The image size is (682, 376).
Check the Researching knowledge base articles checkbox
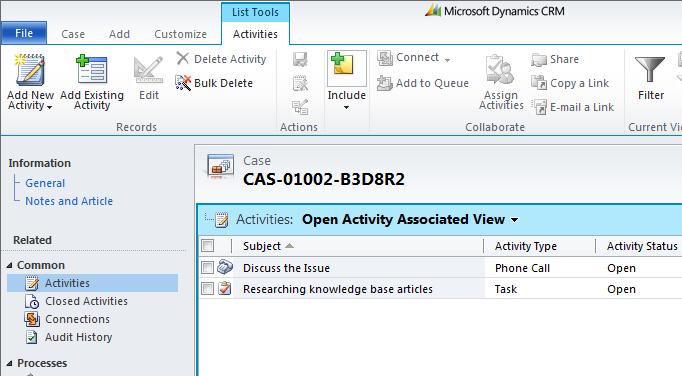pyautogui.click(x=208, y=288)
